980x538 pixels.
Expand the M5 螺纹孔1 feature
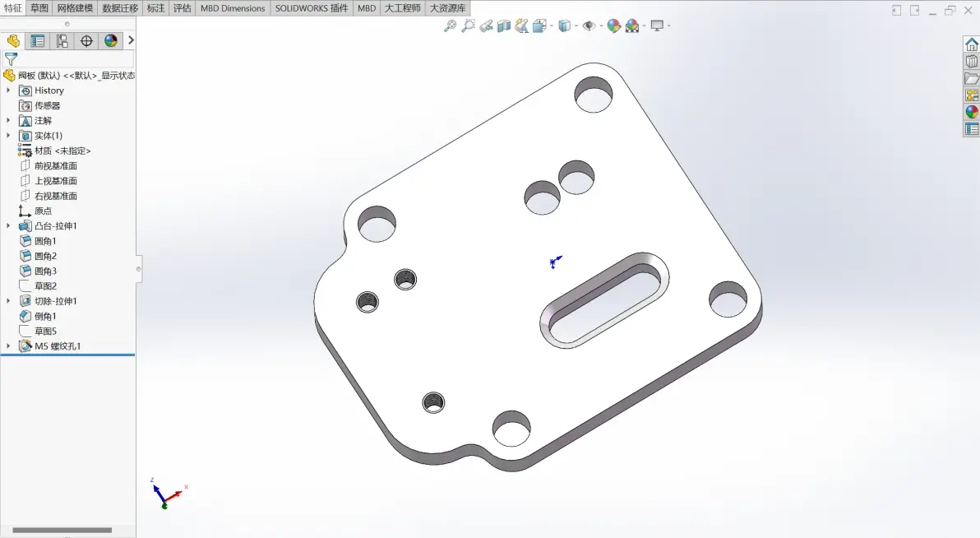tap(8, 346)
